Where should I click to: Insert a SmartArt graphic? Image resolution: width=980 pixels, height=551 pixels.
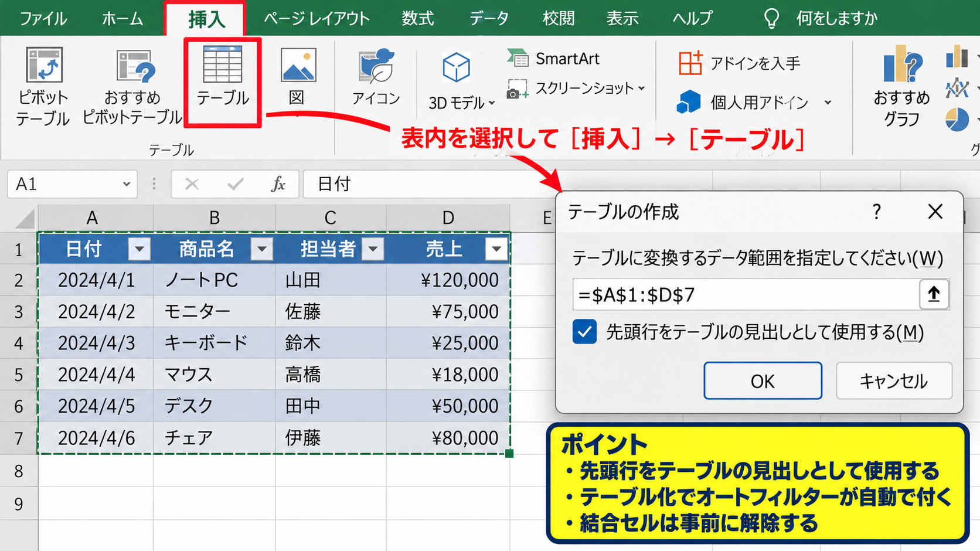[x=553, y=59]
